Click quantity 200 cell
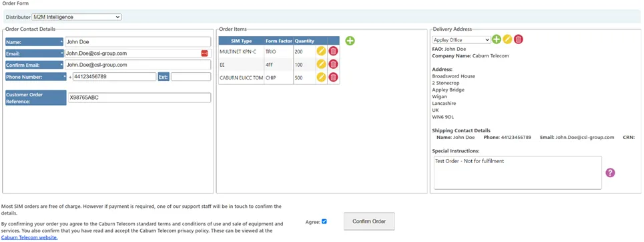This screenshot has height=242, width=644. (x=304, y=51)
